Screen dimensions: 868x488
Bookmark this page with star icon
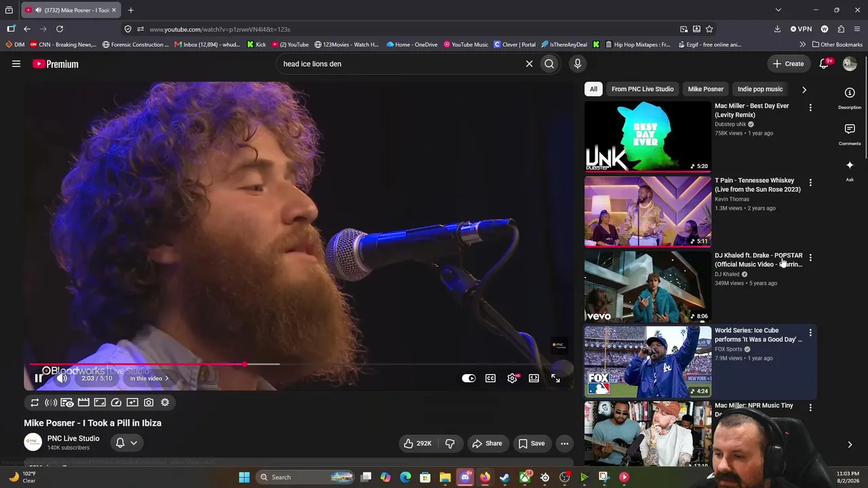pos(709,29)
